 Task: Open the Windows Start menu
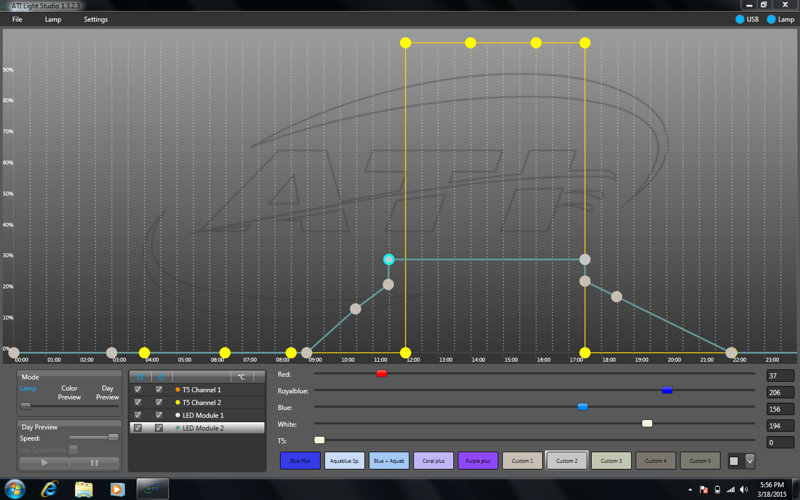coord(14,489)
